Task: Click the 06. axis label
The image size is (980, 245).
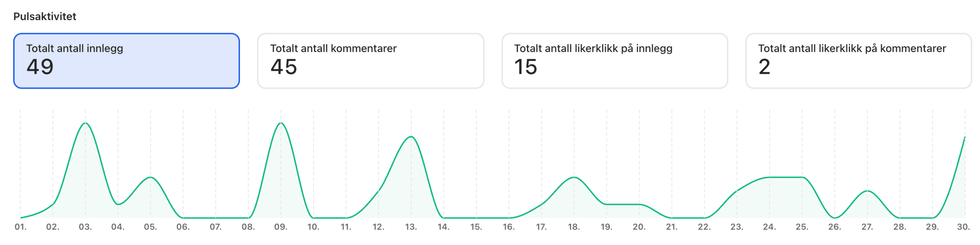Action: tap(183, 227)
